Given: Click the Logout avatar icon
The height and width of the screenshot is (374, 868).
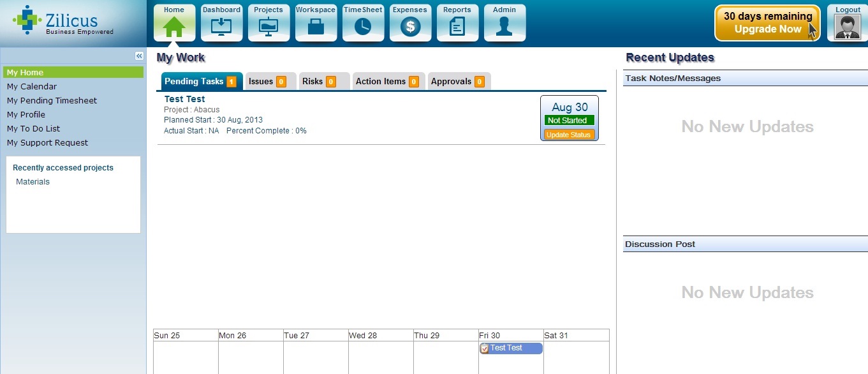Looking at the screenshot, I should coord(848,27).
